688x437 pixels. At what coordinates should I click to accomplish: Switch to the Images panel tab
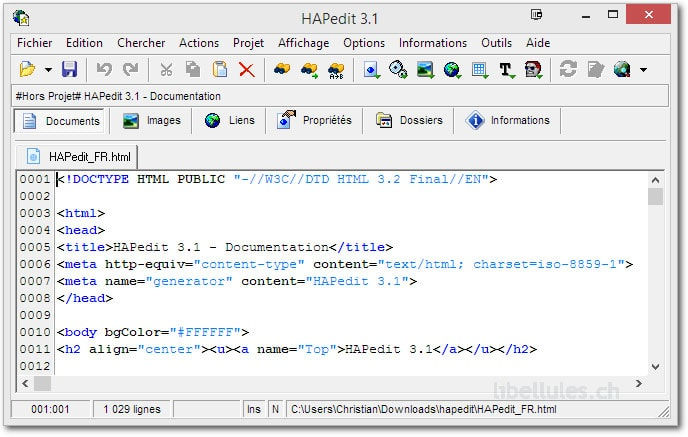tap(151, 121)
